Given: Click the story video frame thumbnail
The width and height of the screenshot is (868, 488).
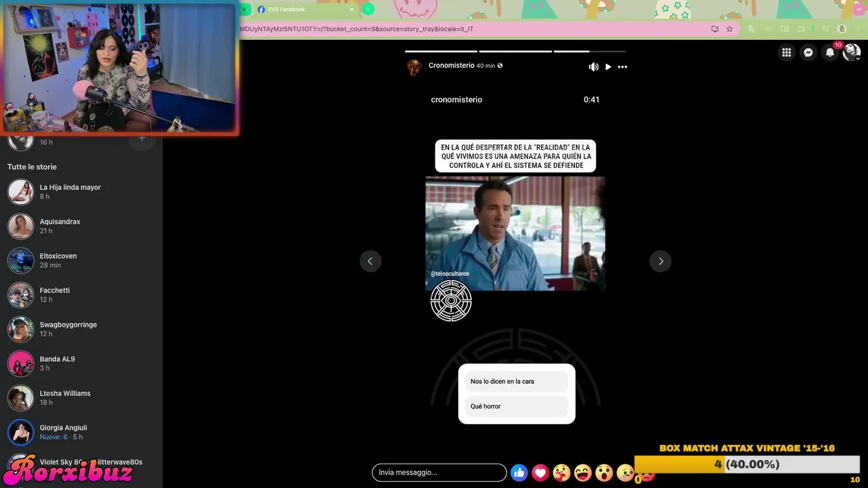Looking at the screenshot, I should click(515, 234).
